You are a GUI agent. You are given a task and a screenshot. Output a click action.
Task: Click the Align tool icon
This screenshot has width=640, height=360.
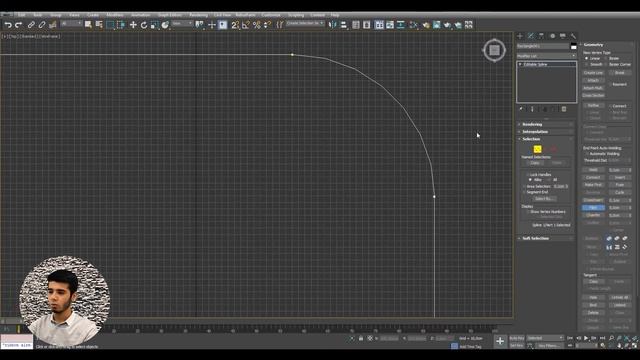(x=343, y=25)
